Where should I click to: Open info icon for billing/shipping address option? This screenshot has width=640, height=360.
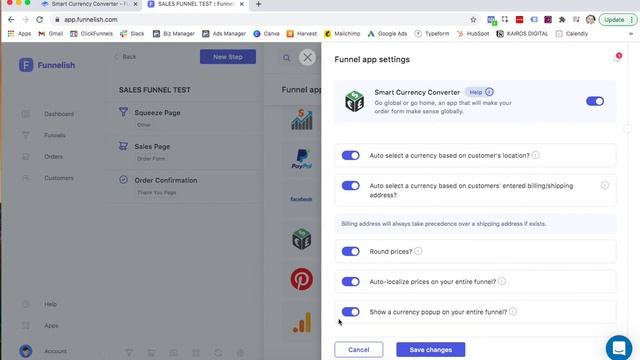tap(604, 185)
